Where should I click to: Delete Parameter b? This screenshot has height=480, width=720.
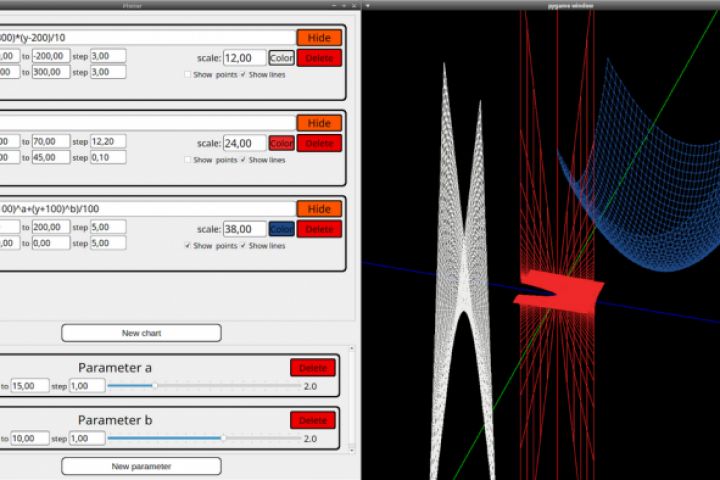[313, 420]
